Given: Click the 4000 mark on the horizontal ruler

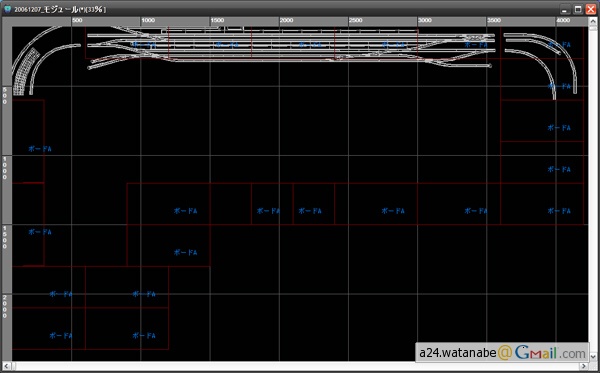Looking at the screenshot, I should (x=563, y=20).
